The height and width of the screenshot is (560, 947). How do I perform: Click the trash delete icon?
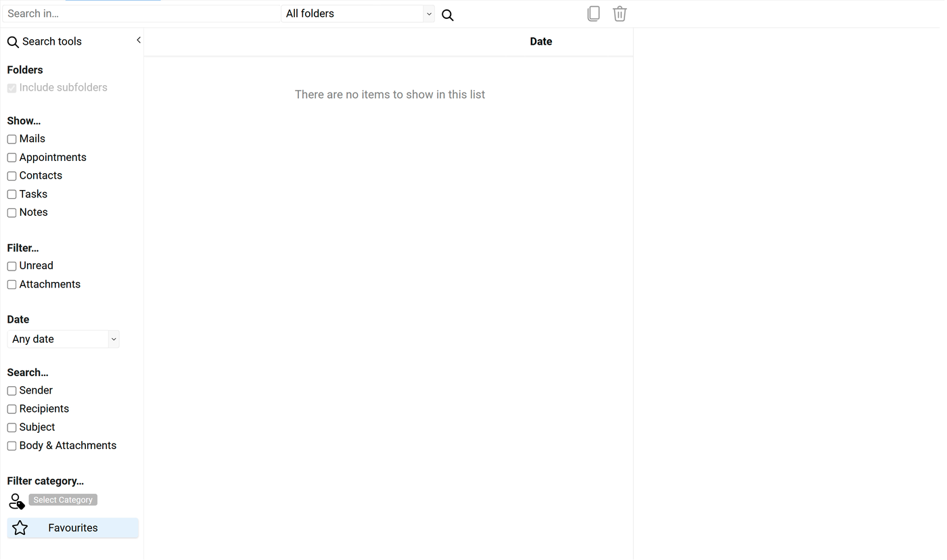pos(620,14)
